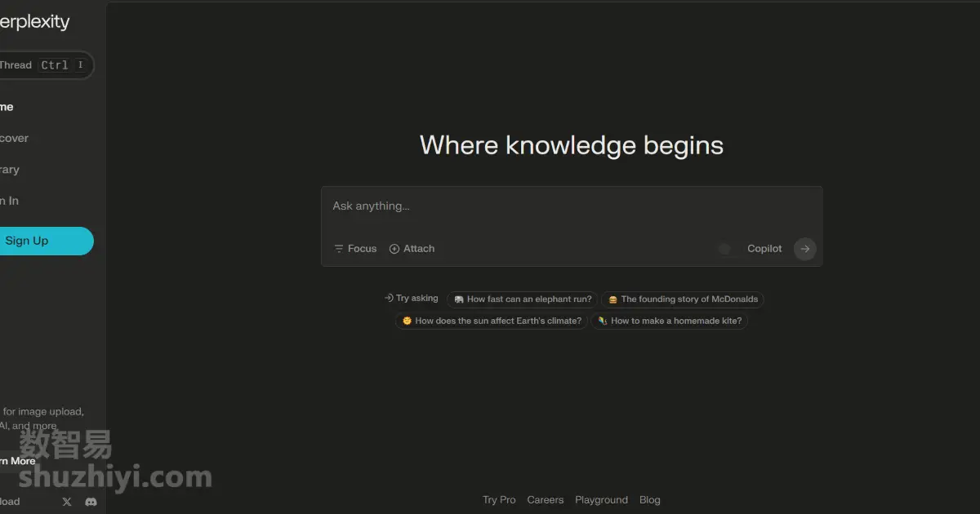Go to the Playground footer link
The height and width of the screenshot is (514, 980).
(602, 500)
